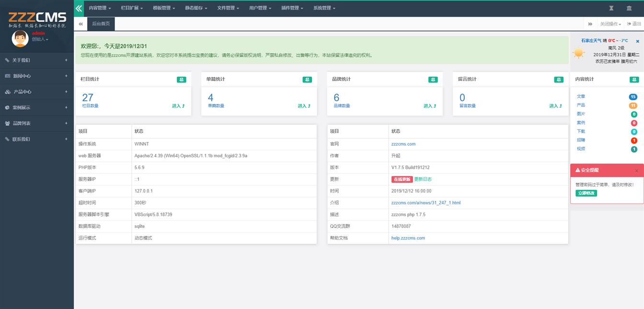644x309 pixels.
Task: Open the 系统管理 menu
Action: pos(324,8)
